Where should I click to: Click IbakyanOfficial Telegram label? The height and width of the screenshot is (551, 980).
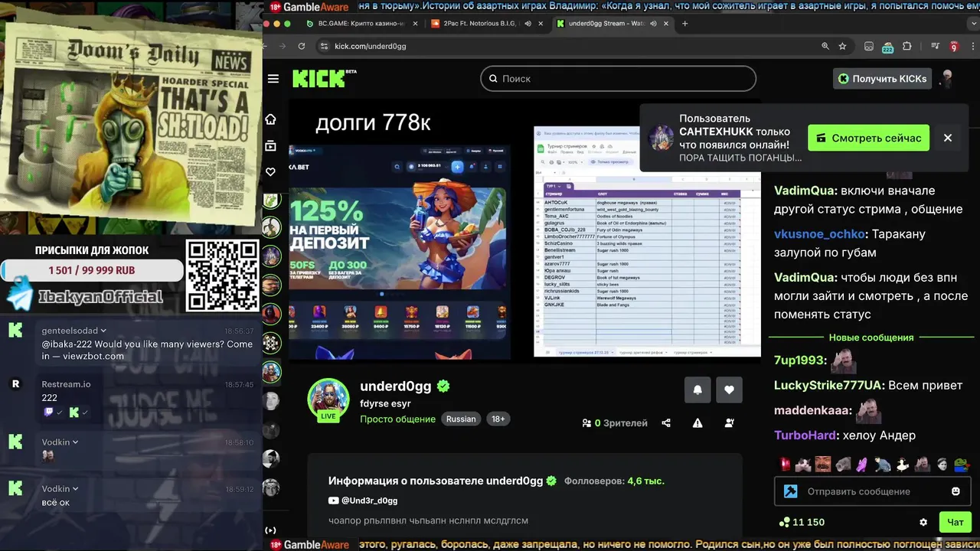(100, 297)
